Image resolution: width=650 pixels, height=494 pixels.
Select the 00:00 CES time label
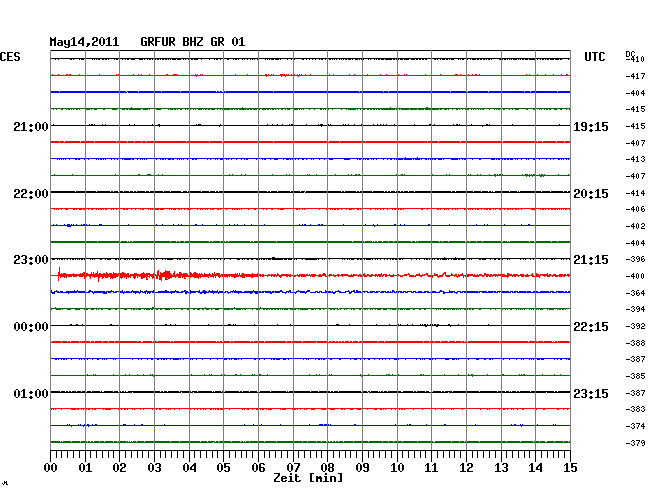[31, 327]
